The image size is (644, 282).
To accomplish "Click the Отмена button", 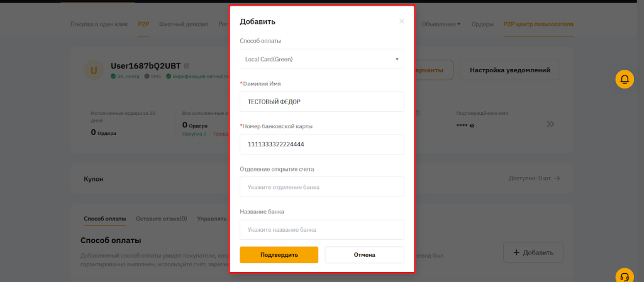I will coord(364,255).
